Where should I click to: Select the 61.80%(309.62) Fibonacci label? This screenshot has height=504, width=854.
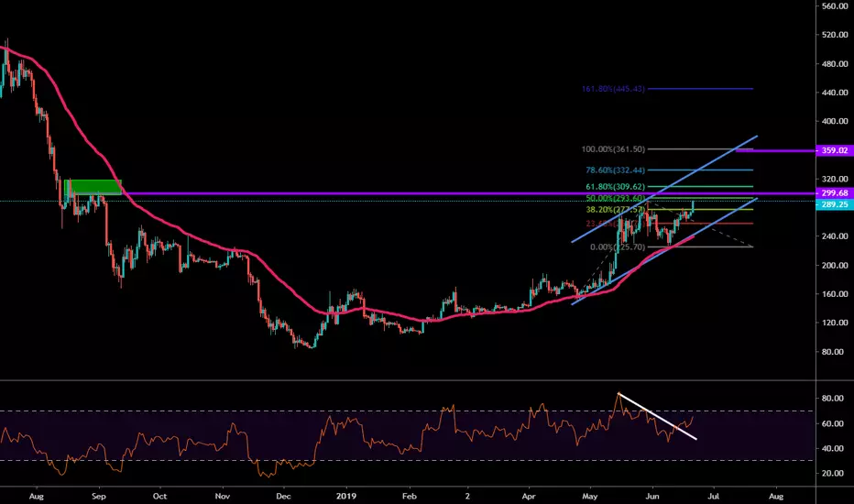(615, 186)
